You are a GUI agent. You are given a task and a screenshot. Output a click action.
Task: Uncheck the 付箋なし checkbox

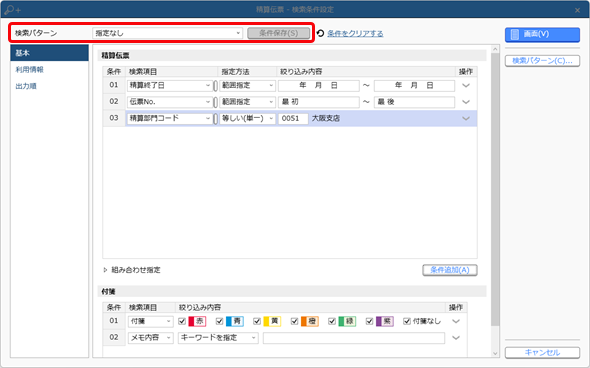pos(407,321)
